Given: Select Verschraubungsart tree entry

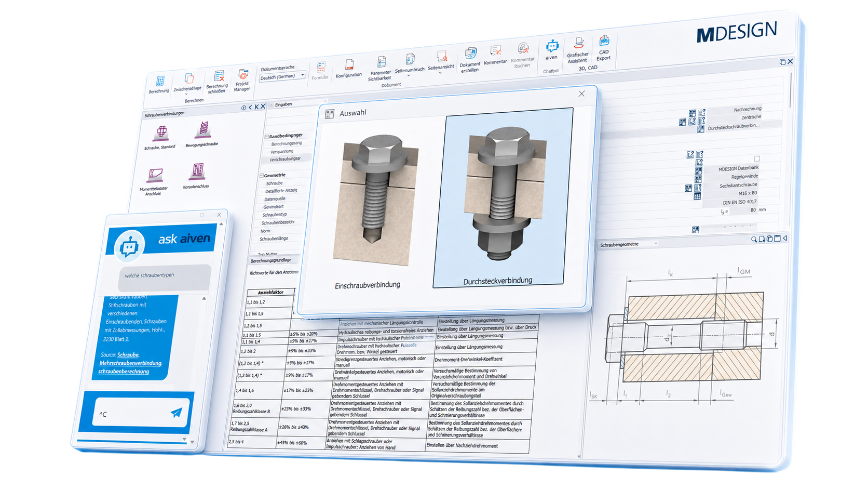Looking at the screenshot, I should (x=285, y=159).
